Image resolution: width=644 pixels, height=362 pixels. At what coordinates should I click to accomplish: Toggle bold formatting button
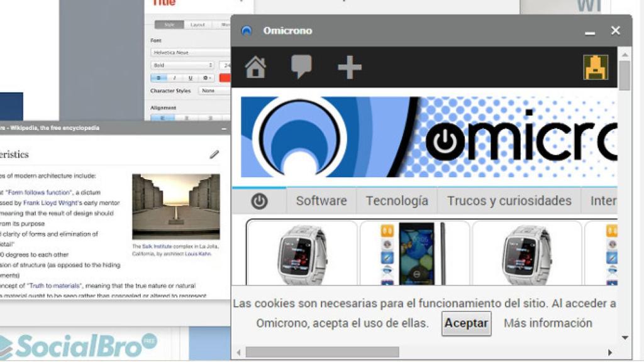tap(158, 78)
